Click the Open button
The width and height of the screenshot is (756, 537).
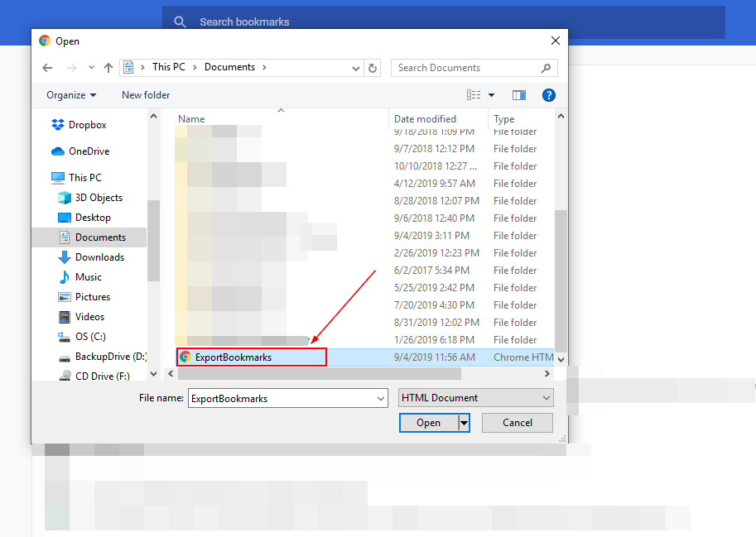429,423
